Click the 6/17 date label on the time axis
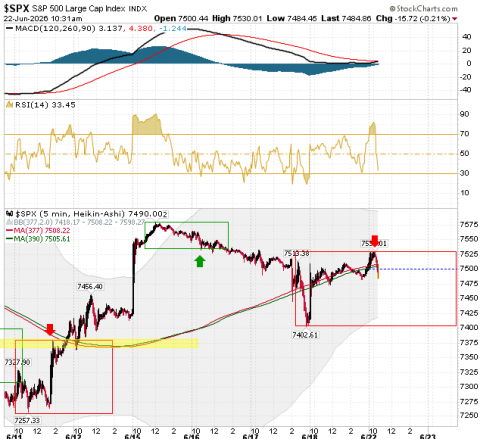 coord(250,437)
